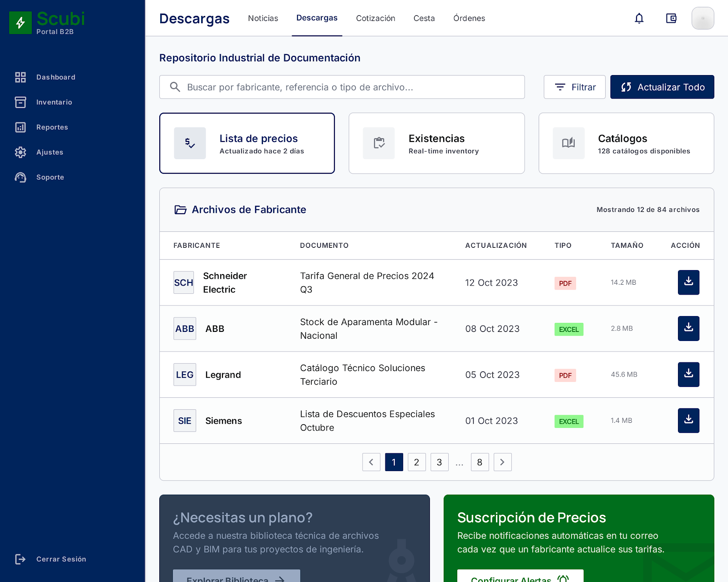Click the Existencias clipboard icon
The width and height of the screenshot is (728, 582).
click(379, 143)
